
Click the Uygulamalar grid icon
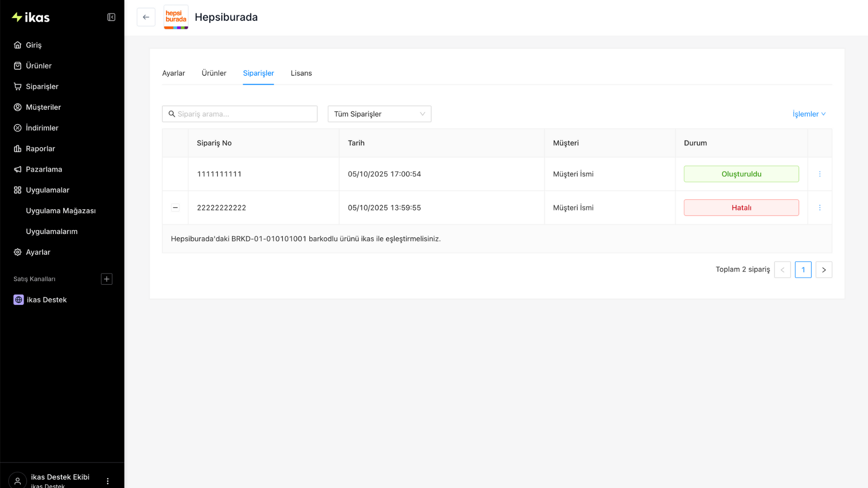(18, 190)
